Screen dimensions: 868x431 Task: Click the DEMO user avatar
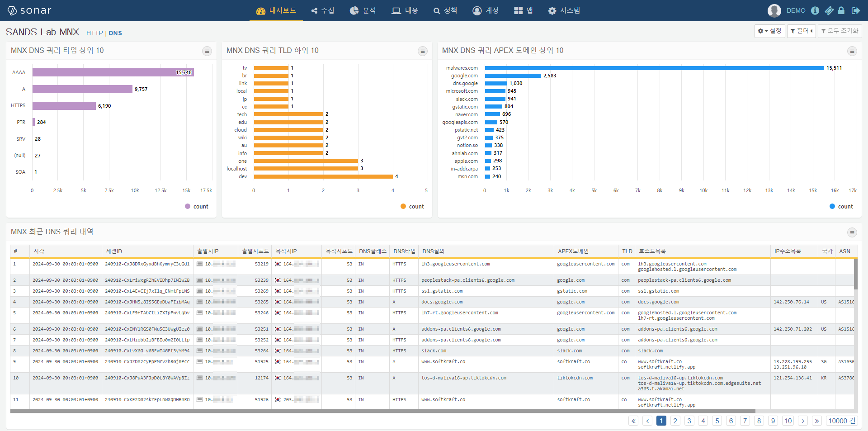tap(774, 10)
